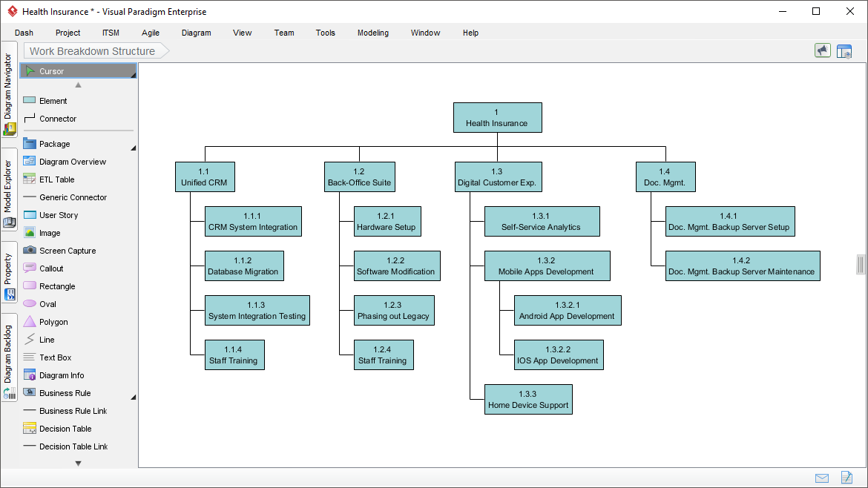Expand the Business Rule options arrow
868x488 pixels.
(x=134, y=398)
